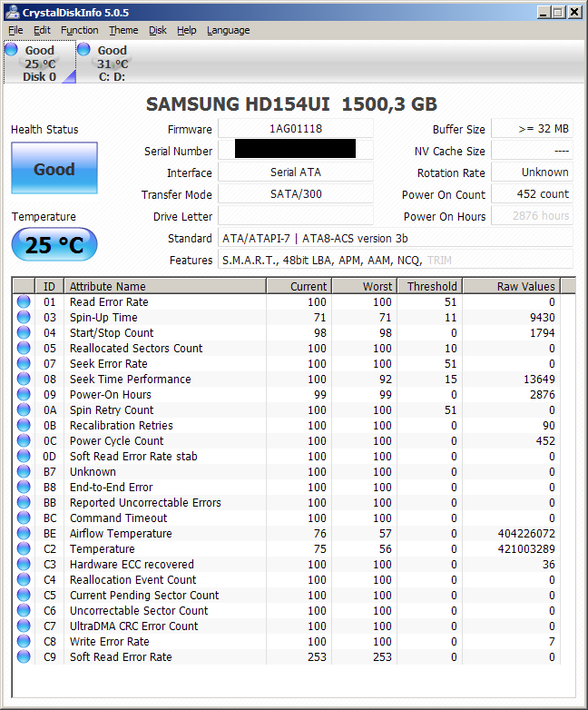Open the Theme menu

point(123,30)
